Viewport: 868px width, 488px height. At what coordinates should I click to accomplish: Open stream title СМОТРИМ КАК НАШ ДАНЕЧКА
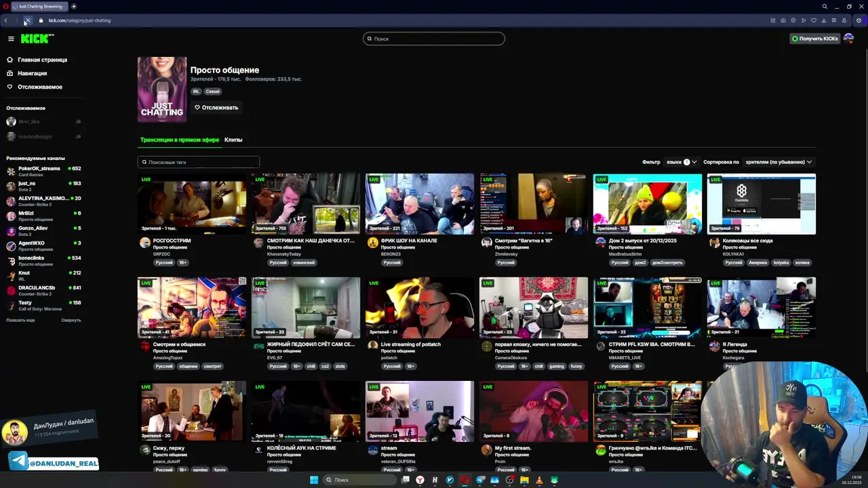click(311, 241)
